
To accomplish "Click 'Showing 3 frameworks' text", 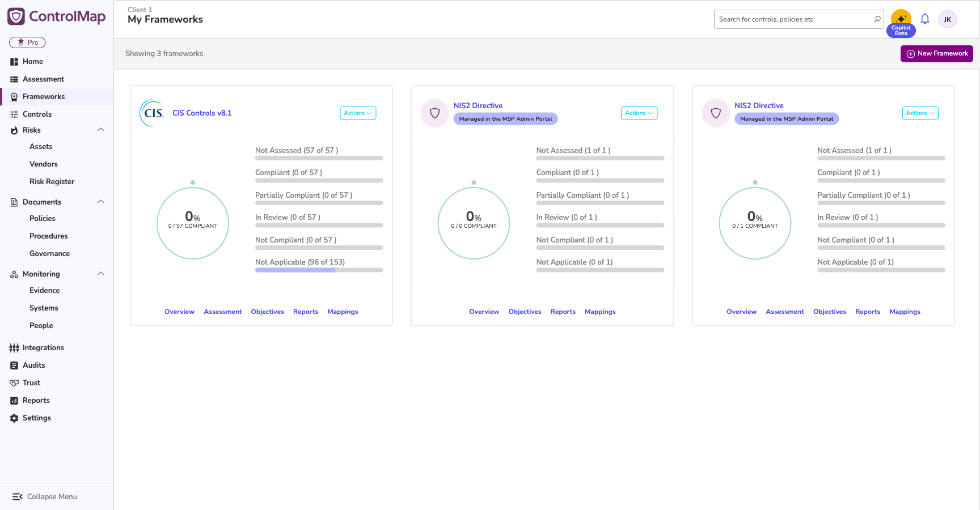I will (164, 54).
